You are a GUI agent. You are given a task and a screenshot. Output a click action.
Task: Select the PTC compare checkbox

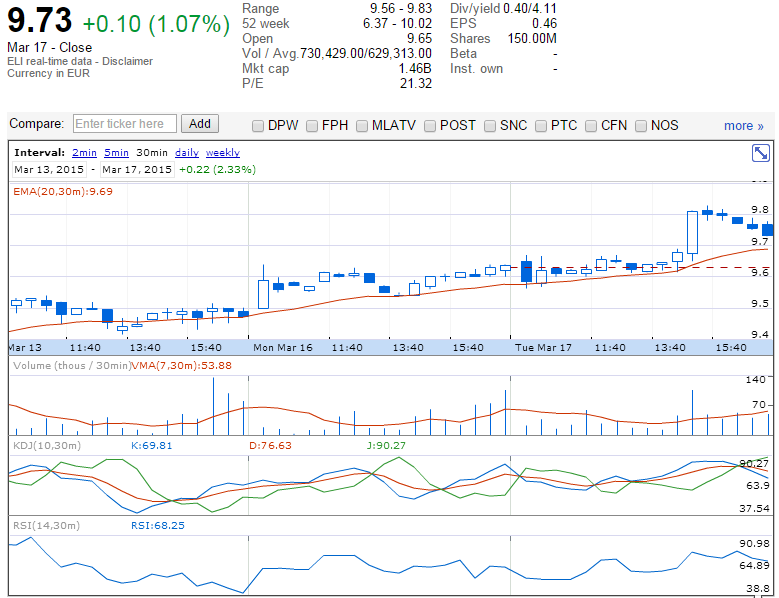coord(541,126)
